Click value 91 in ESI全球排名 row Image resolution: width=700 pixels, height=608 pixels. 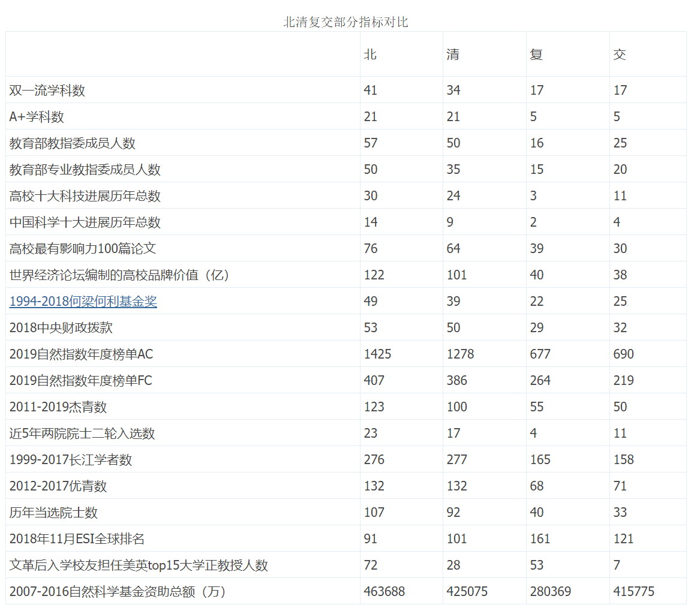tap(371, 539)
